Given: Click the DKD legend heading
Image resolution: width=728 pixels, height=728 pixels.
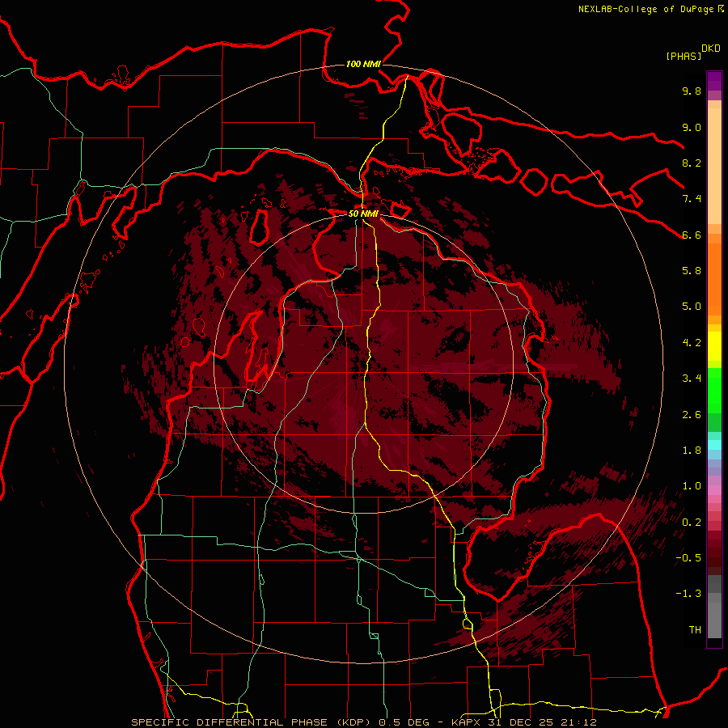Looking at the screenshot, I should (711, 49).
